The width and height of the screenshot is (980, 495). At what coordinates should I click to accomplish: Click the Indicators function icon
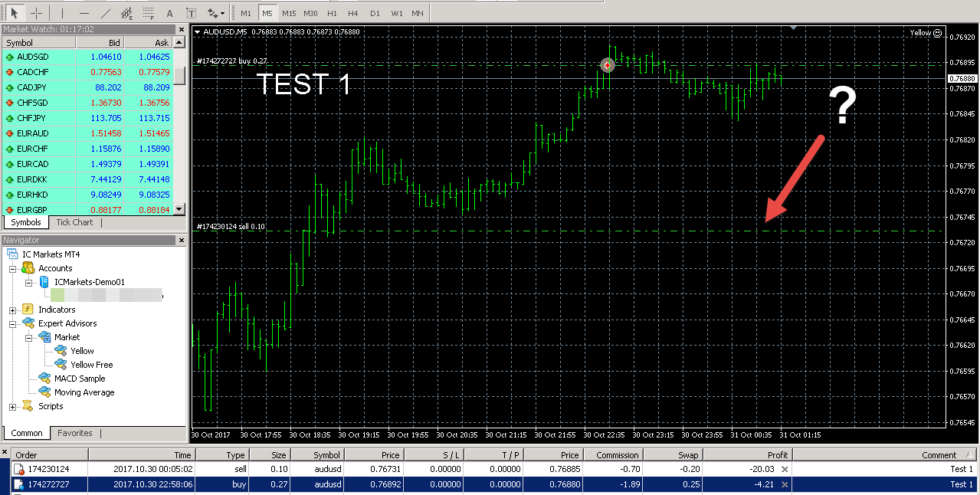pyautogui.click(x=28, y=310)
